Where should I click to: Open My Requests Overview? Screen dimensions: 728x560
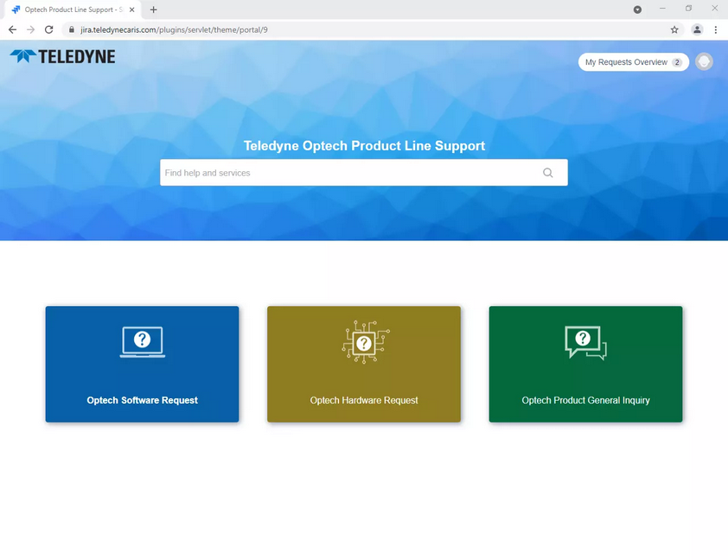633,62
